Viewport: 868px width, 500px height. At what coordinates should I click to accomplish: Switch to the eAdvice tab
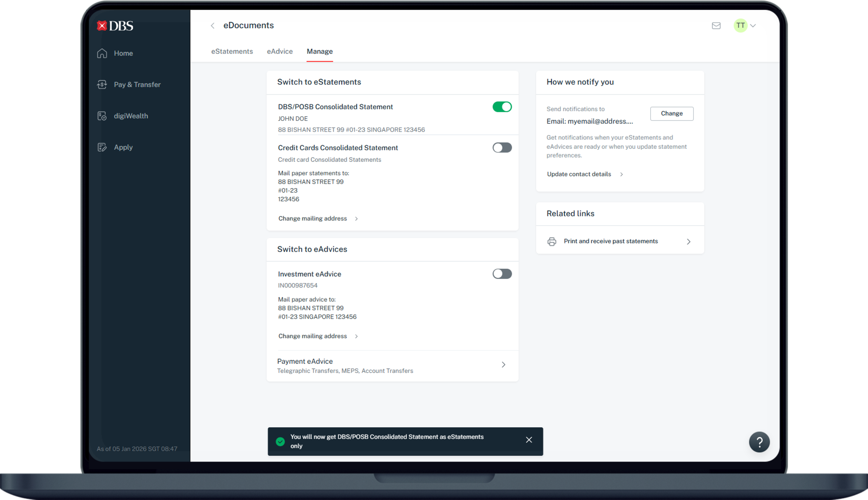click(279, 51)
